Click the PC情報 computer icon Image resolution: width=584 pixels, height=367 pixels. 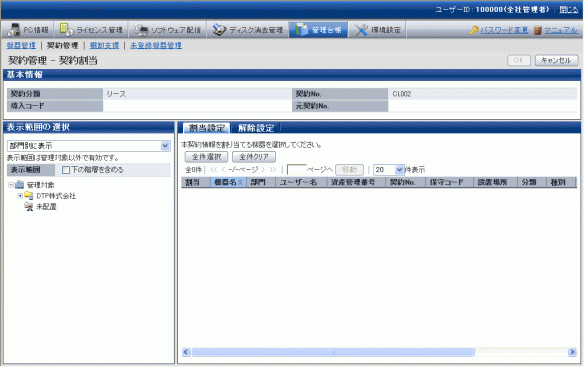(x=14, y=29)
